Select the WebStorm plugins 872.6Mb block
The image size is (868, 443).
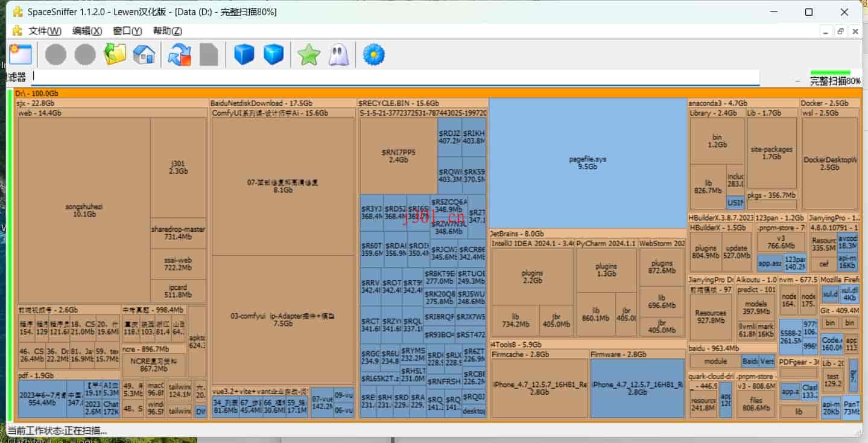pos(662,267)
